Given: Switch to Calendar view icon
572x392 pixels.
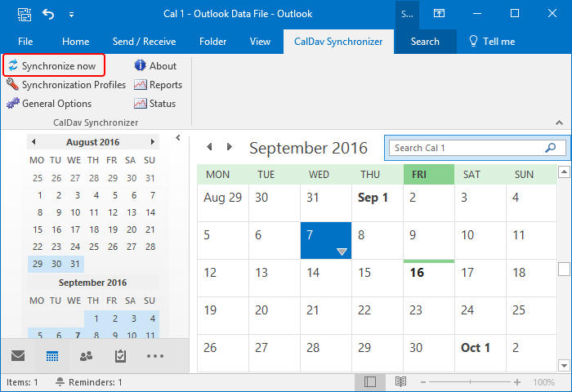Looking at the screenshot, I should (x=52, y=356).
